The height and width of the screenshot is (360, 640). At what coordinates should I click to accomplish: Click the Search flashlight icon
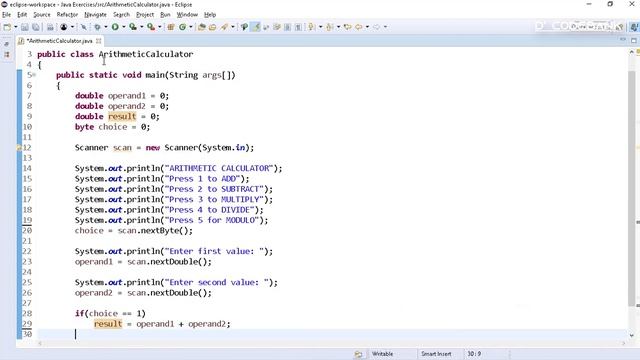tap(224, 27)
